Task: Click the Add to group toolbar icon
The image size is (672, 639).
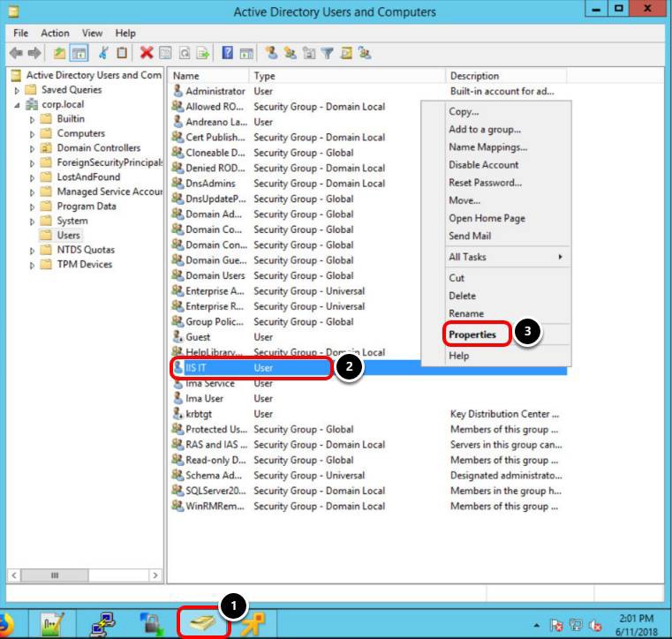Action: (x=366, y=53)
